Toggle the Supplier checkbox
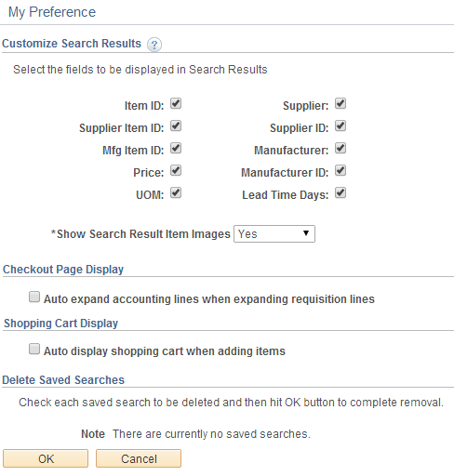 (340, 104)
